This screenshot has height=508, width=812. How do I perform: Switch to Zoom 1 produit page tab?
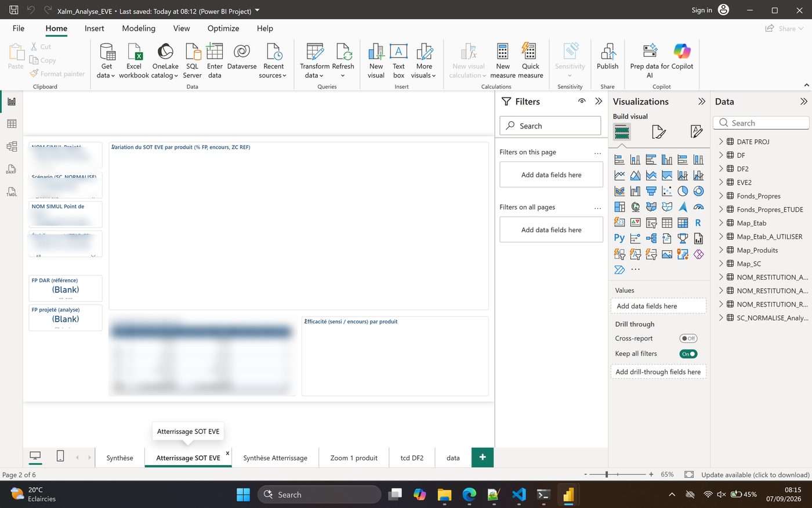pyautogui.click(x=354, y=458)
